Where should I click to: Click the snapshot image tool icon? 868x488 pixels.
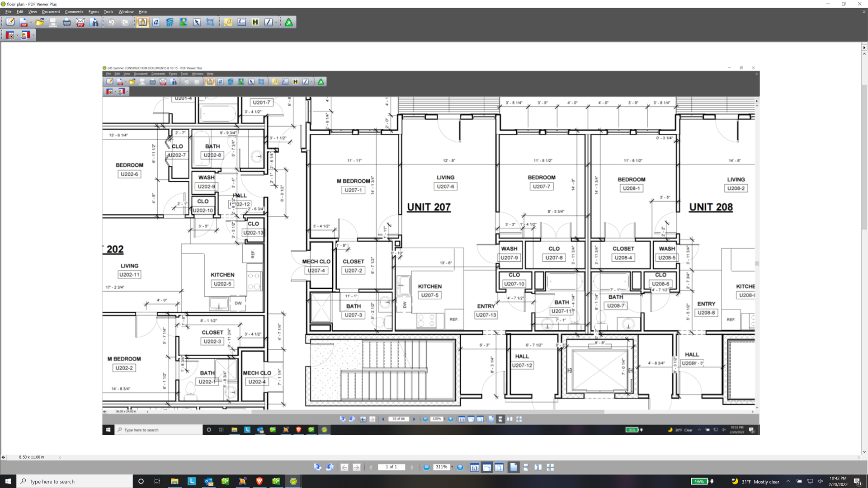(x=183, y=22)
